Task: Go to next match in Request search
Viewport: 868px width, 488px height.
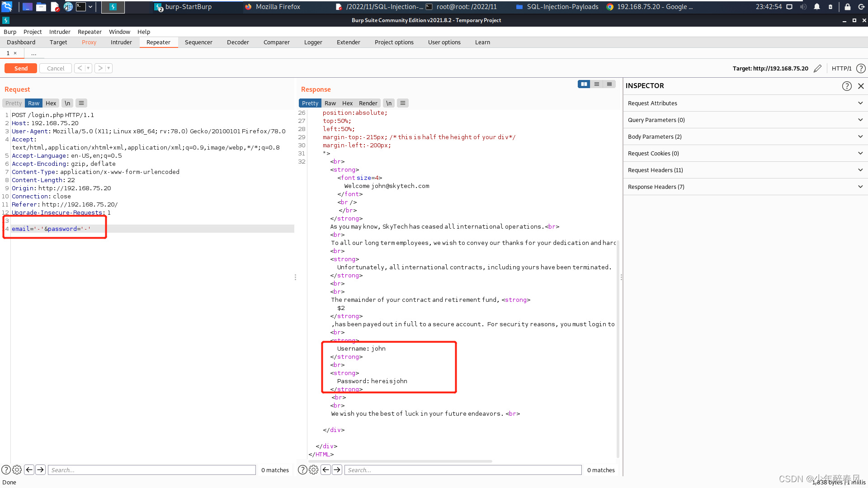Action: [x=40, y=470]
